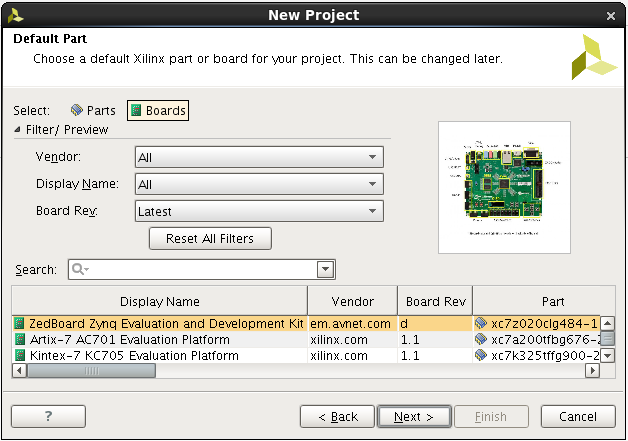Select ZedBoard Zynq Evaluation and Development Kit row

(306, 323)
